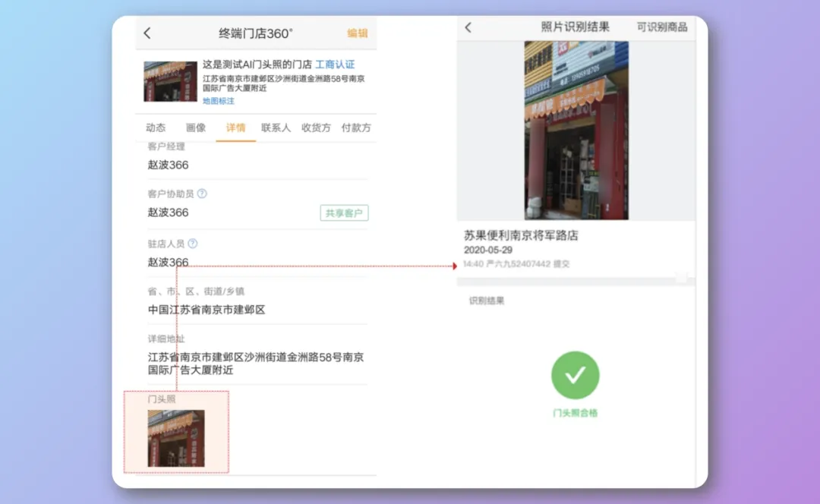The image size is (820, 504).
Task: Switch to the 联系人 tab
Action: tap(276, 128)
